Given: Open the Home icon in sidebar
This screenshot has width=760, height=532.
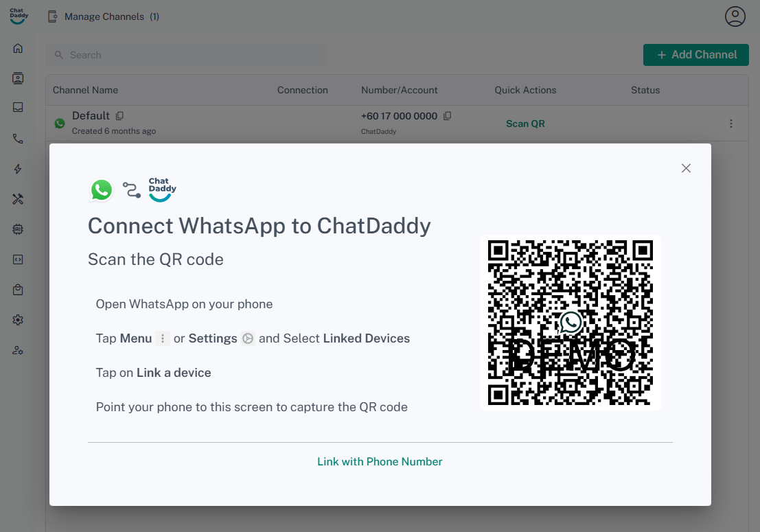Looking at the screenshot, I should (x=18, y=48).
